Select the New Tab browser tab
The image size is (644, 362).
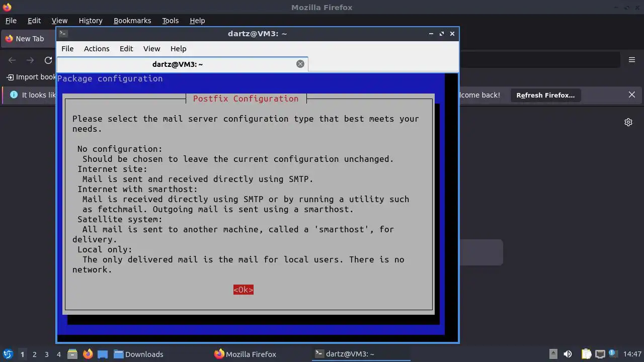(x=29, y=39)
